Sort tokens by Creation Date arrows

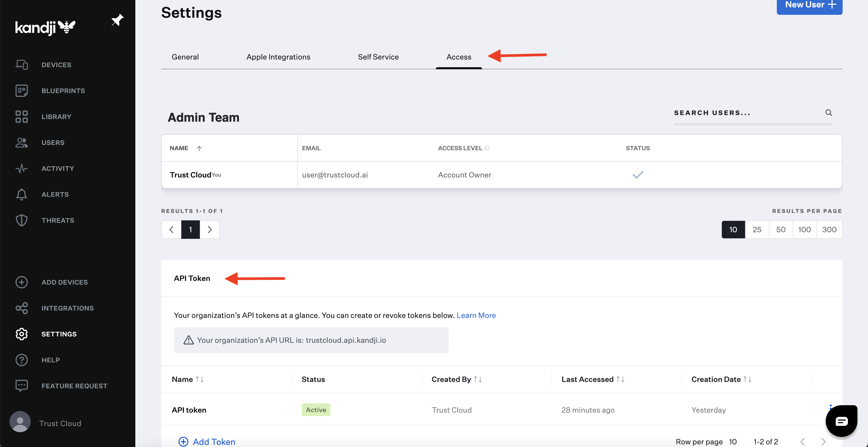747,379
